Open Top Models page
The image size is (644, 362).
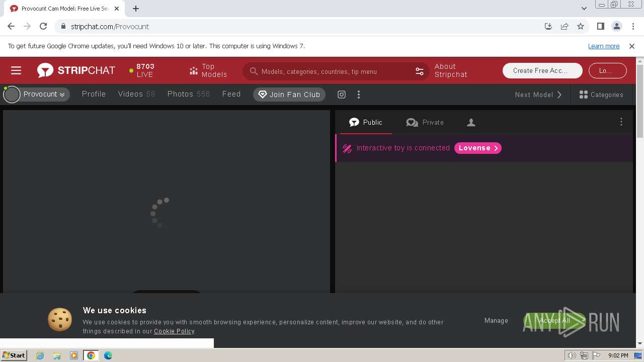(208, 70)
